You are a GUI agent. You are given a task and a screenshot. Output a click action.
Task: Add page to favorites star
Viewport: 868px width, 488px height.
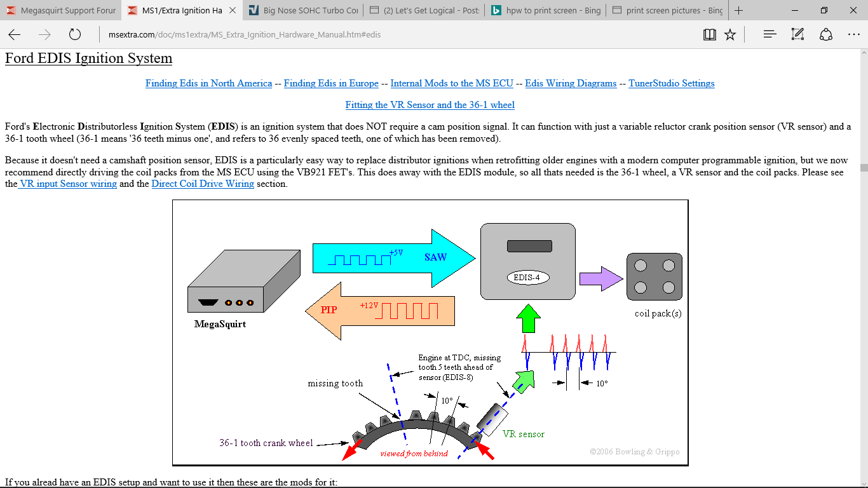click(x=730, y=34)
